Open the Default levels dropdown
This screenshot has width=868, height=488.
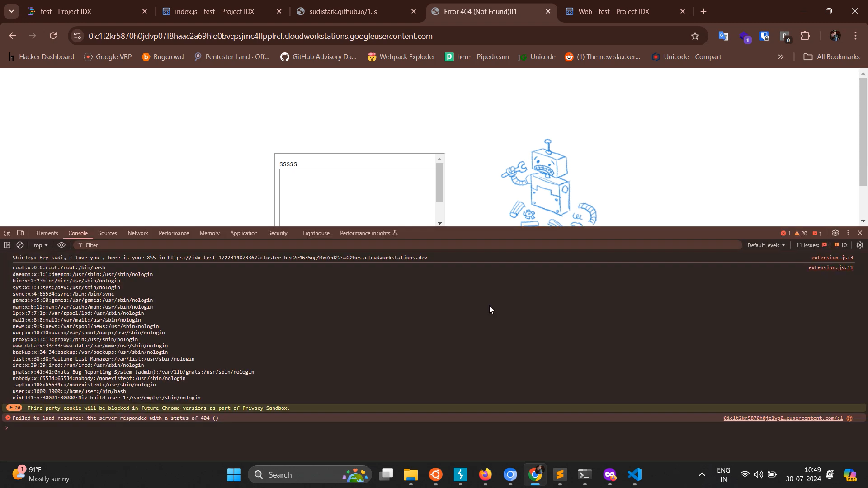click(766, 245)
